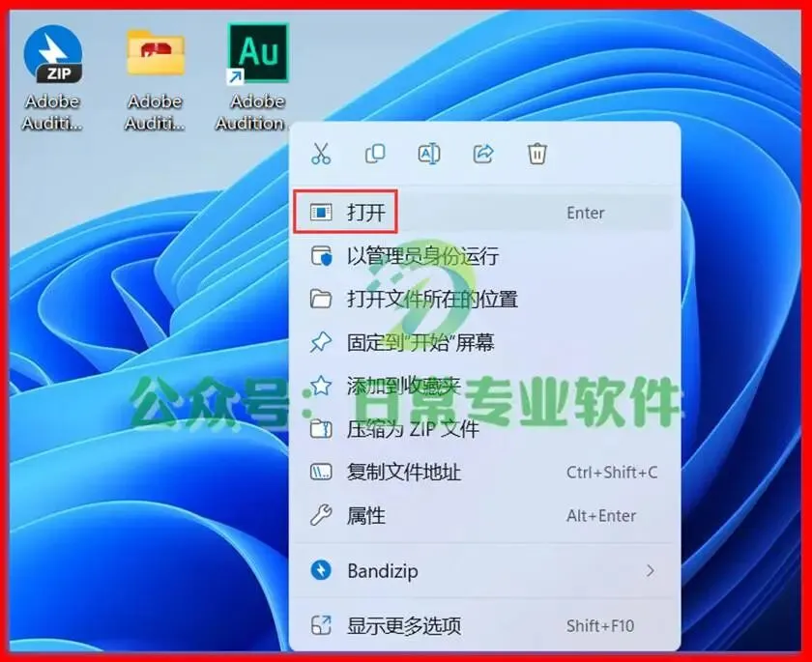Click the zip folder icon beside 压缩为 ZIP 文件
This screenshot has width=812, height=662.
coord(321,428)
